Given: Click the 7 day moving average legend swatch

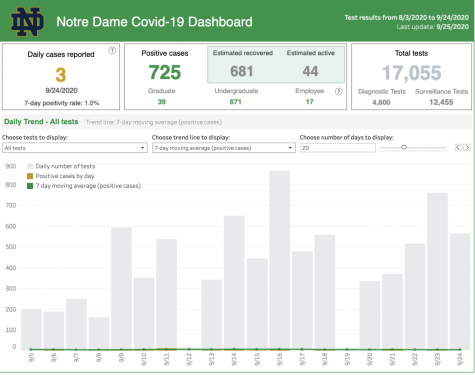Looking at the screenshot, I should [30, 186].
